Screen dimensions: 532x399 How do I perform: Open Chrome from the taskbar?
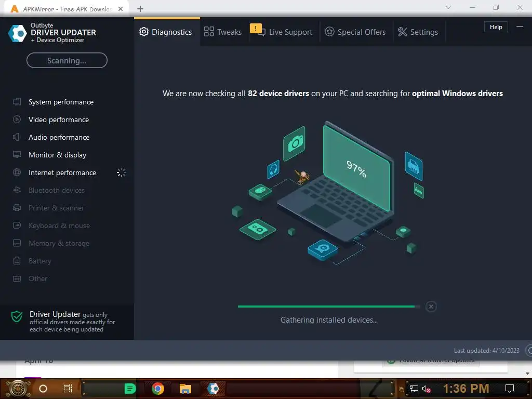pos(158,389)
